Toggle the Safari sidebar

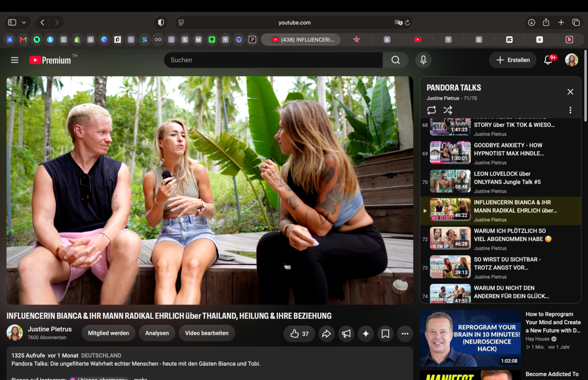12,22
